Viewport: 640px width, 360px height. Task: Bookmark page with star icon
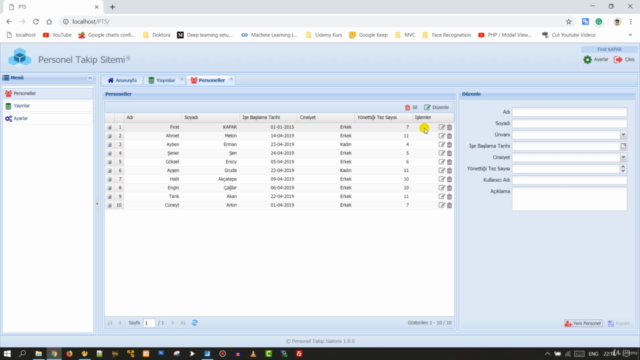pyautogui.click(x=569, y=22)
